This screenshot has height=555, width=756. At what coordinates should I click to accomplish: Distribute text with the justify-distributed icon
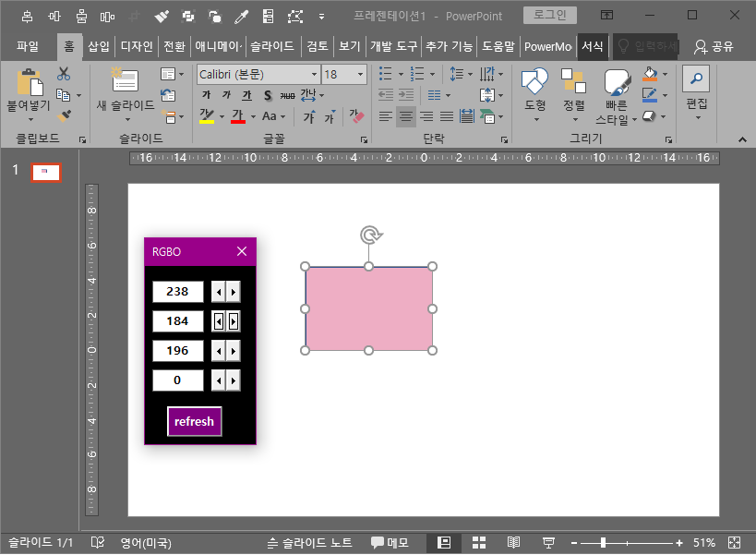(467, 116)
